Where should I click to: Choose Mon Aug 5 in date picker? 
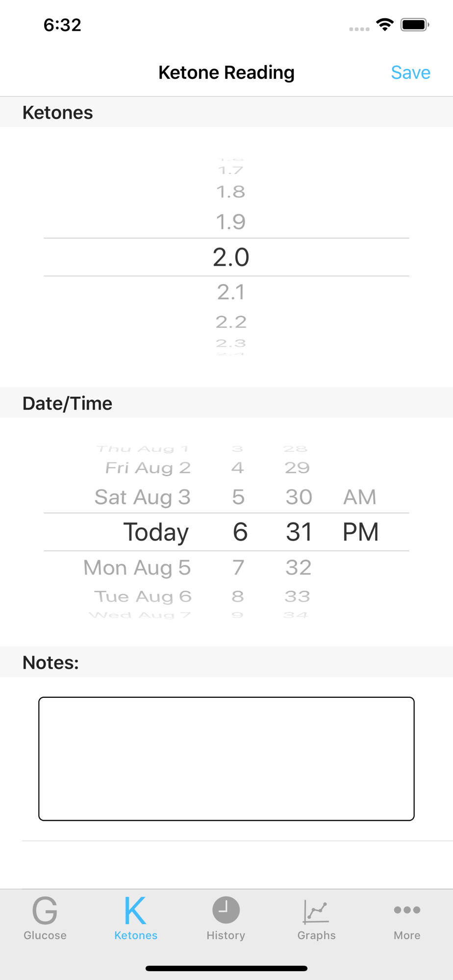point(137,568)
